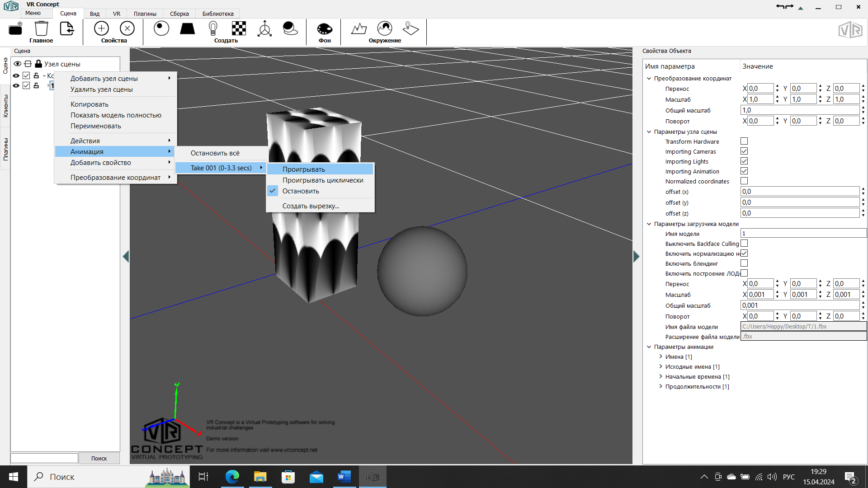The image size is (868, 488).
Task: Collapse Параметры анимации section
Action: (x=649, y=347)
